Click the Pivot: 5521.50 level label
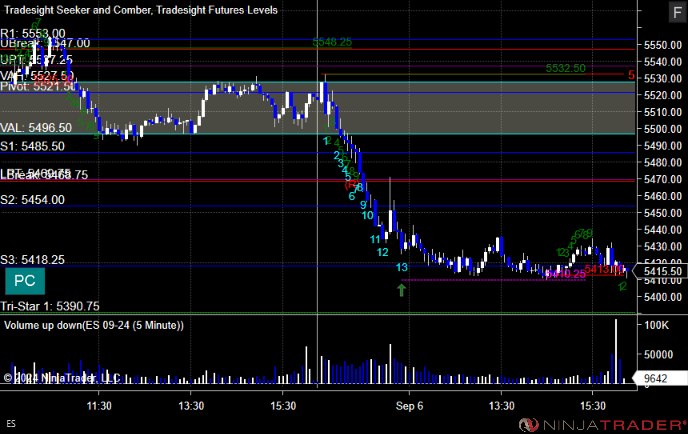This screenshot has height=434, width=688. 37,86
